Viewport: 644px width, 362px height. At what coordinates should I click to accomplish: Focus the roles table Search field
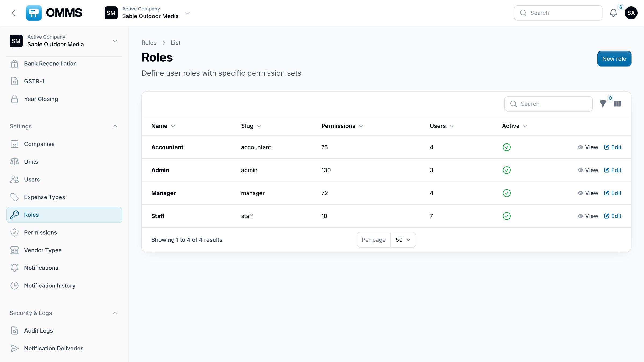click(x=548, y=104)
